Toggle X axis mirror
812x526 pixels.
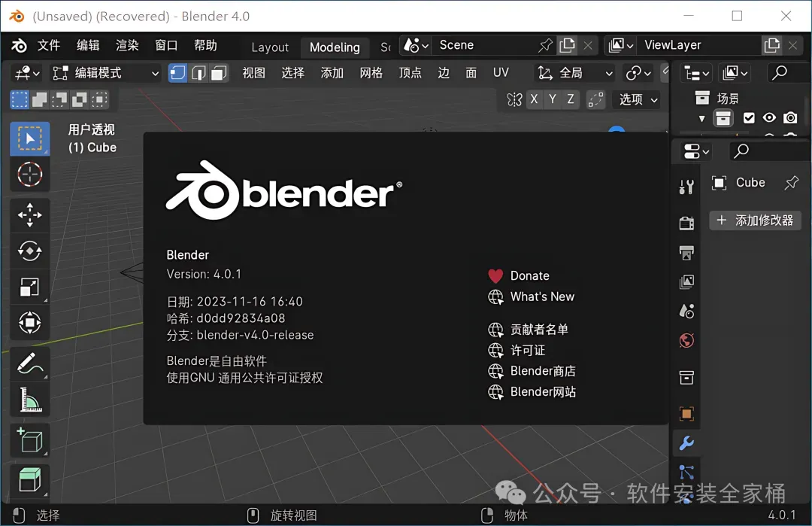click(534, 99)
